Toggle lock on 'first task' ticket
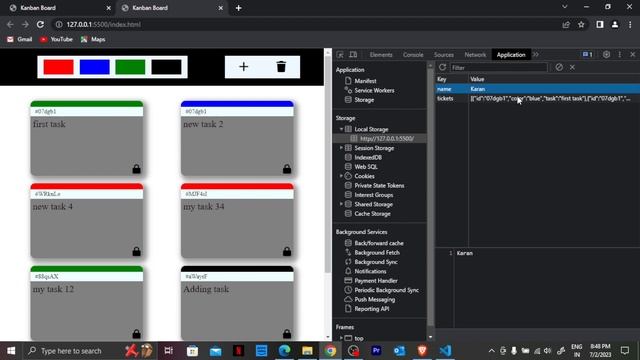The image size is (640, 360). pos(136,169)
